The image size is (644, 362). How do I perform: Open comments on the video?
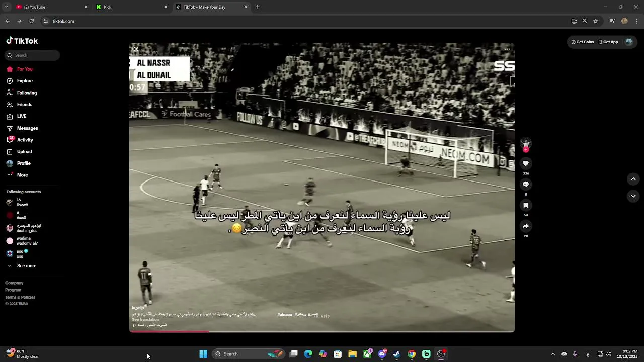526,184
